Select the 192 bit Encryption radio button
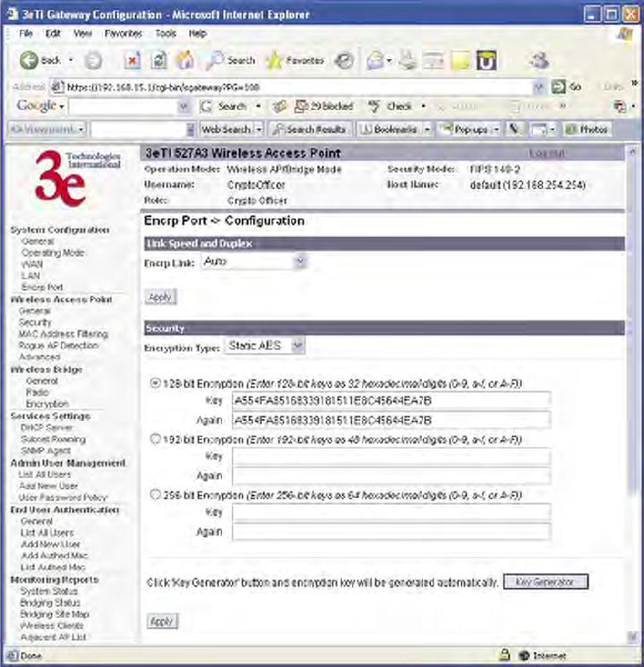The height and width of the screenshot is (667, 644). tap(155, 439)
